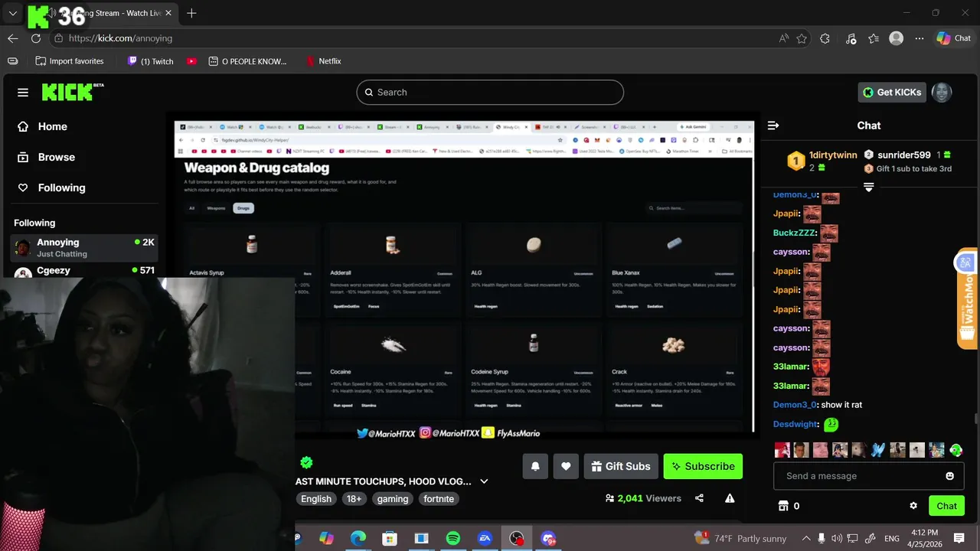Click the Get KICKs button
980x551 pixels.
(x=892, y=92)
